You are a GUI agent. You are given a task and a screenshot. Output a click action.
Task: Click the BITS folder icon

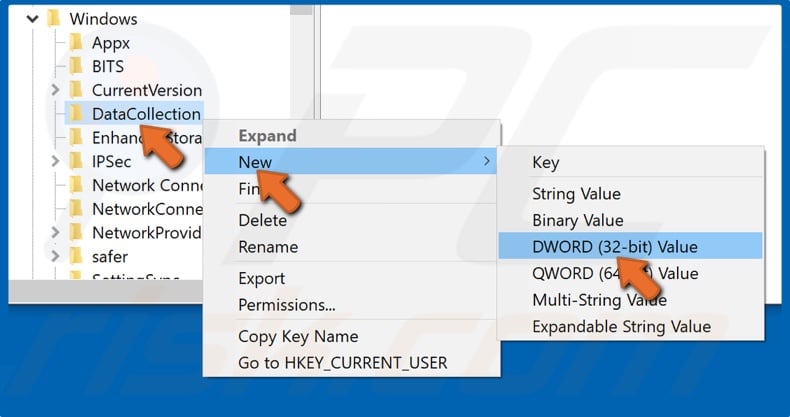(x=76, y=66)
